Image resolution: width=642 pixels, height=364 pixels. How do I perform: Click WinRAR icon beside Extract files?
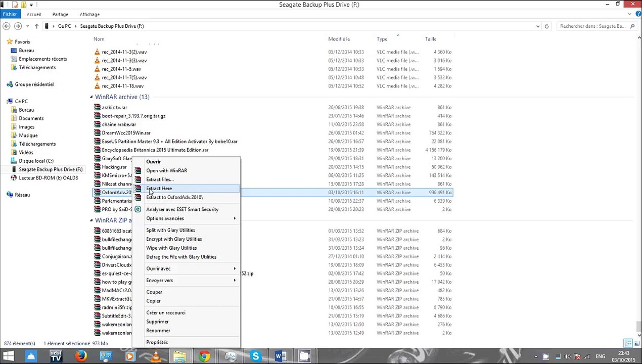(x=137, y=179)
